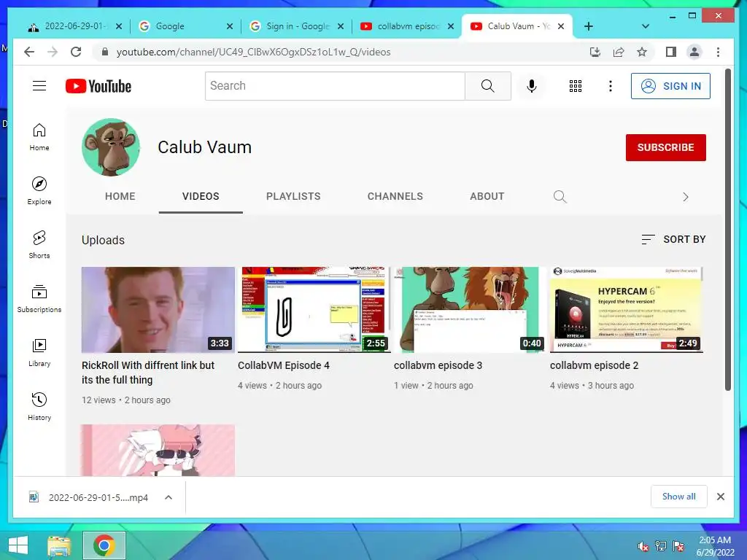Open YouTube settings three-dot menu
This screenshot has height=560, width=747.
point(611,86)
